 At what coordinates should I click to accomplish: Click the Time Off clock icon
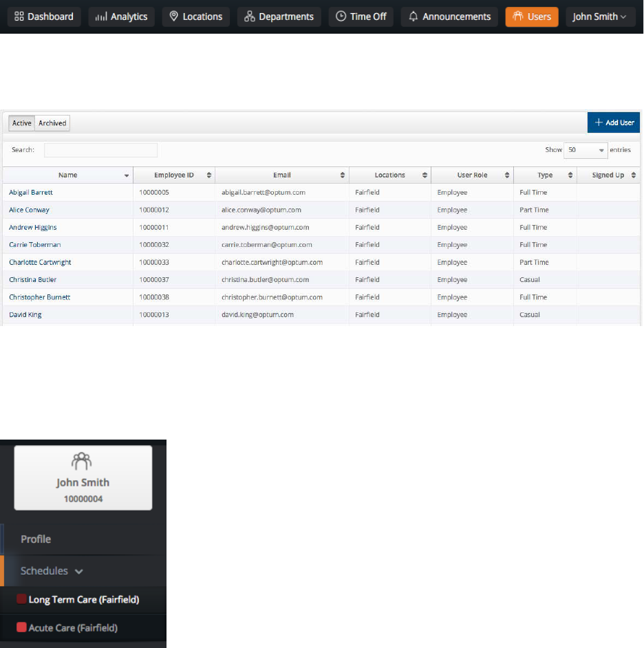pyautogui.click(x=341, y=17)
